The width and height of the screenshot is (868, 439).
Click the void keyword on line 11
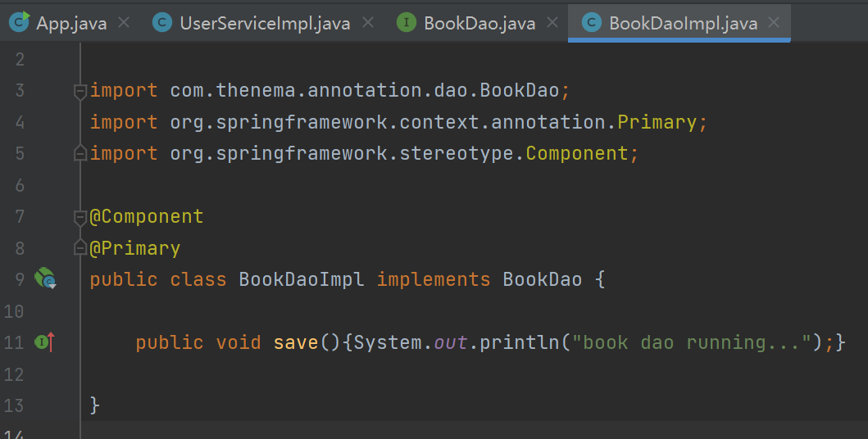click(x=239, y=343)
